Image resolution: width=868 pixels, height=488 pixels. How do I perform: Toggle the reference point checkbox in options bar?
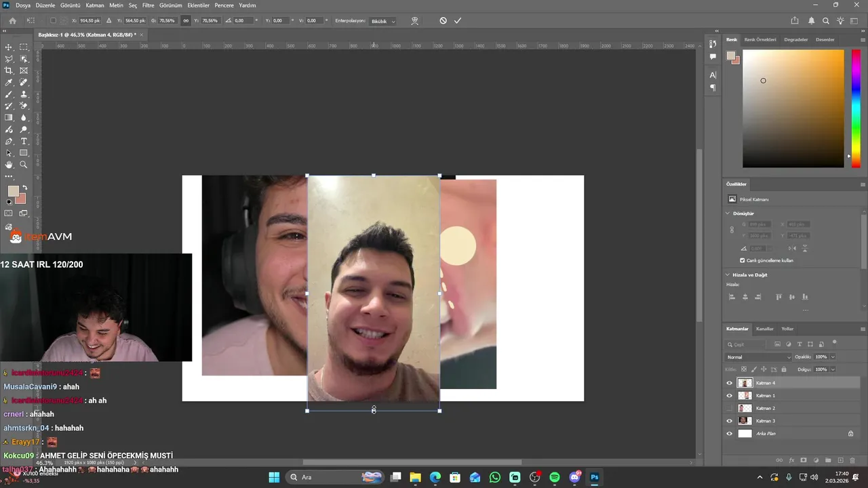54,21
